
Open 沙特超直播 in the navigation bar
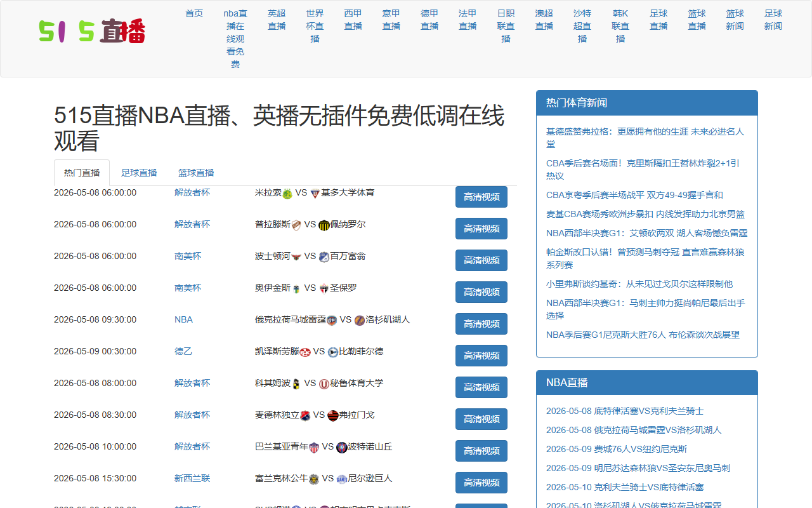pos(582,26)
